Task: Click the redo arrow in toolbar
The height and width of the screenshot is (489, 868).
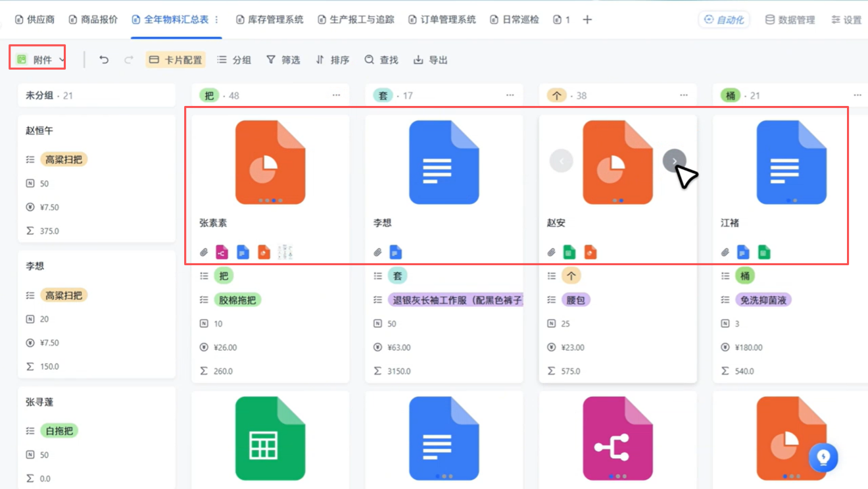Action: (x=129, y=60)
